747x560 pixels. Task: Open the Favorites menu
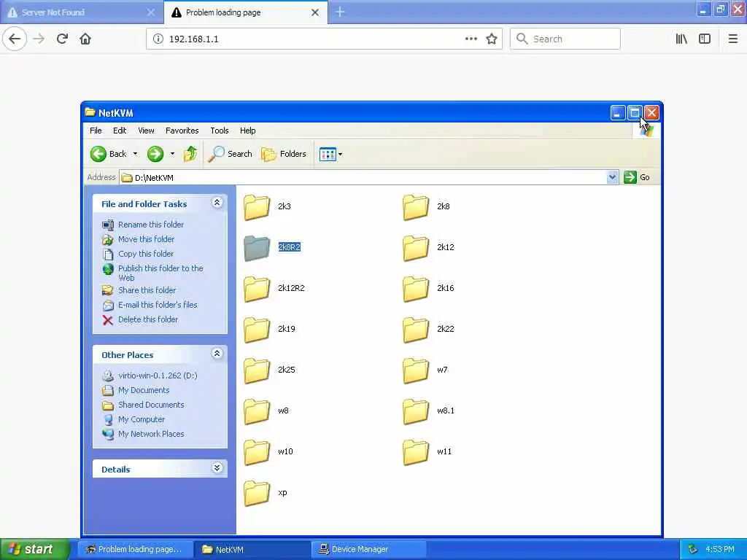point(182,131)
